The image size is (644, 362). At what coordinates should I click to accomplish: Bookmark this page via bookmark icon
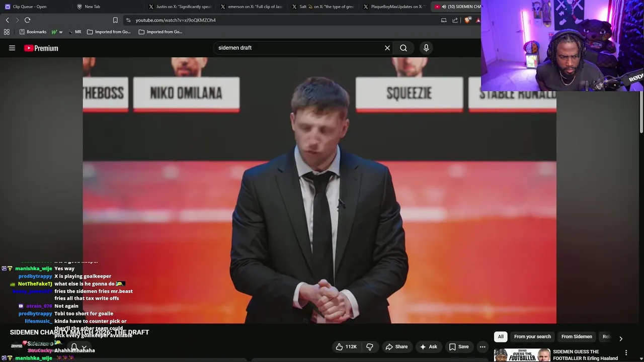115,20
